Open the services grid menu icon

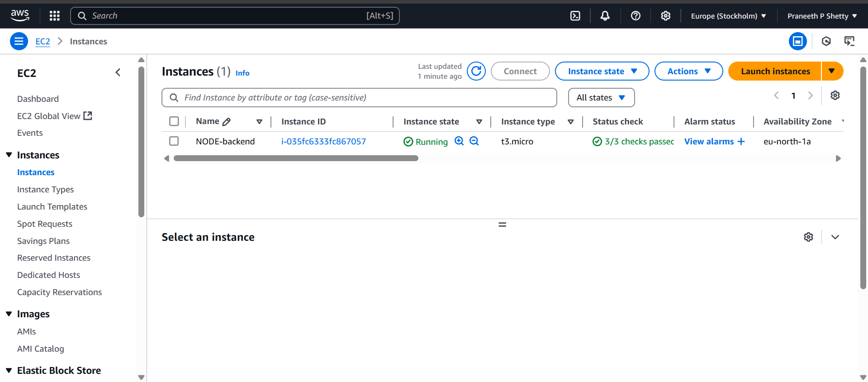(55, 16)
